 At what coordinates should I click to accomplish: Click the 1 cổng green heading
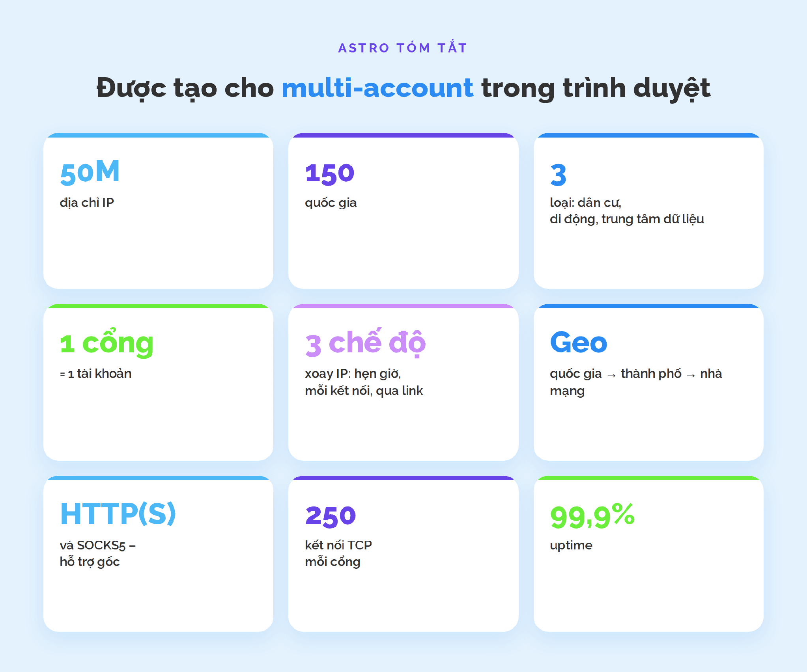point(106,343)
